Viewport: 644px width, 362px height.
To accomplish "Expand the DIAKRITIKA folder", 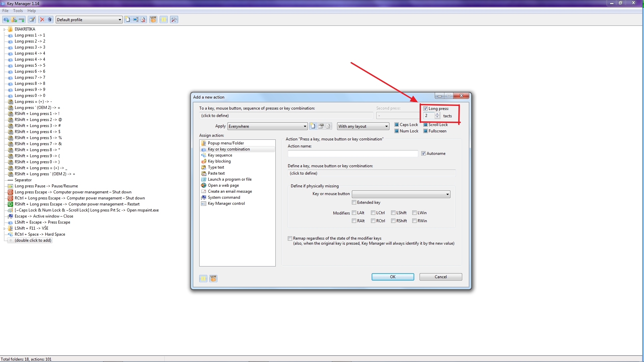I will tap(5, 29).
